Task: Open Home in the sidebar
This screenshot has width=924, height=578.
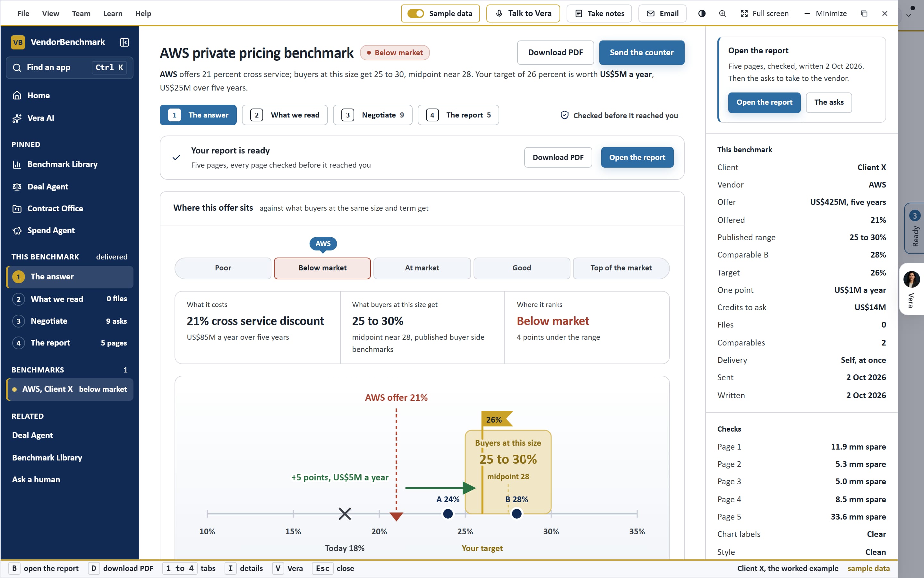Action: pyautogui.click(x=70, y=95)
